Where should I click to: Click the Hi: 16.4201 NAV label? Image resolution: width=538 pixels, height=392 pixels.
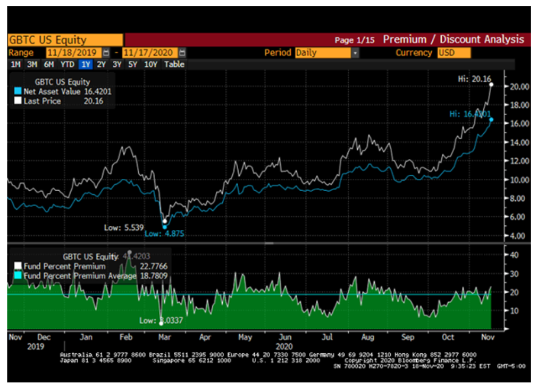point(470,114)
